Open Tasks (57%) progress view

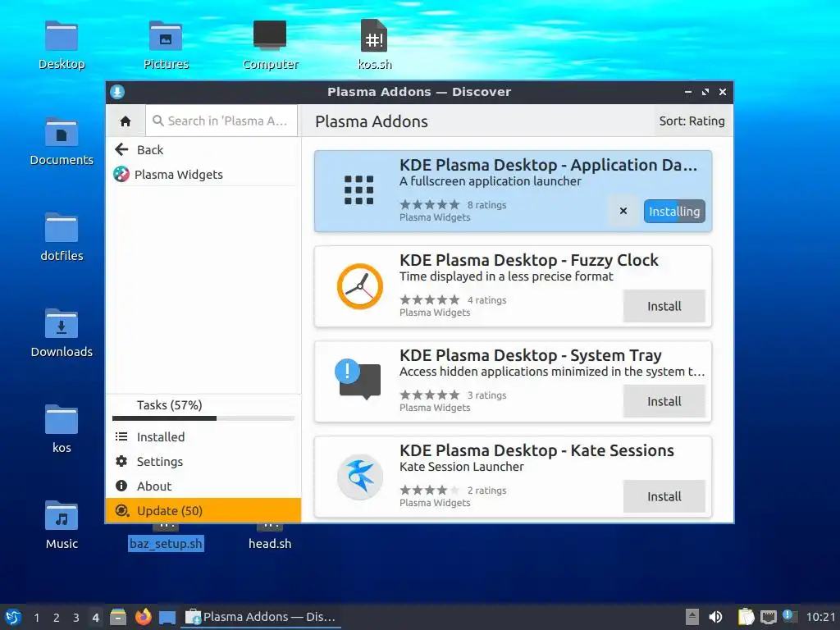coord(203,409)
